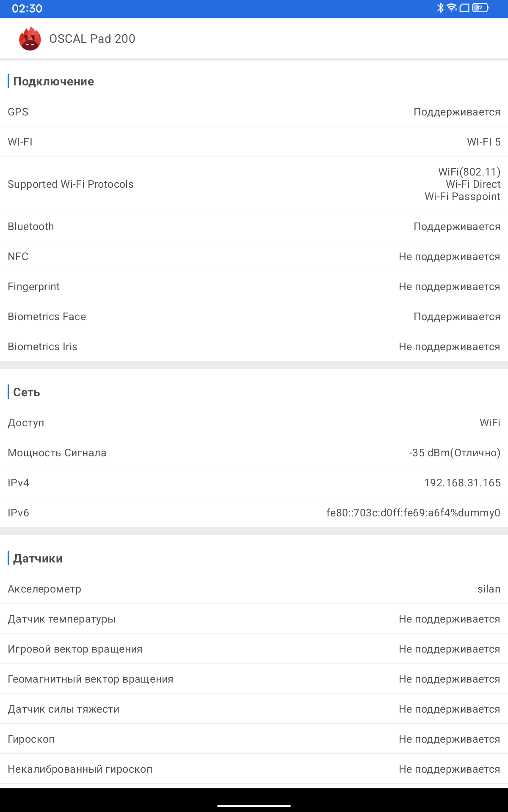Tap the Fingerprint row

254,286
